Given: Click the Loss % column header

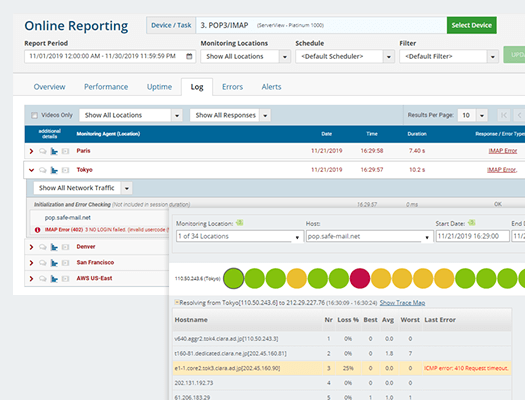Looking at the screenshot, I should (x=348, y=320).
